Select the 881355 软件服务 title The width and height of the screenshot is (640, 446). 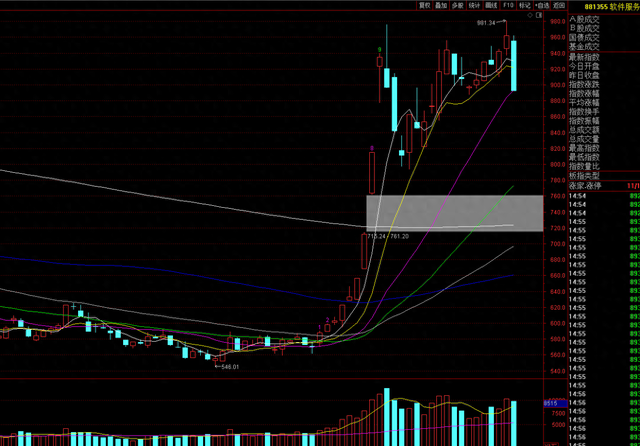point(612,7)
